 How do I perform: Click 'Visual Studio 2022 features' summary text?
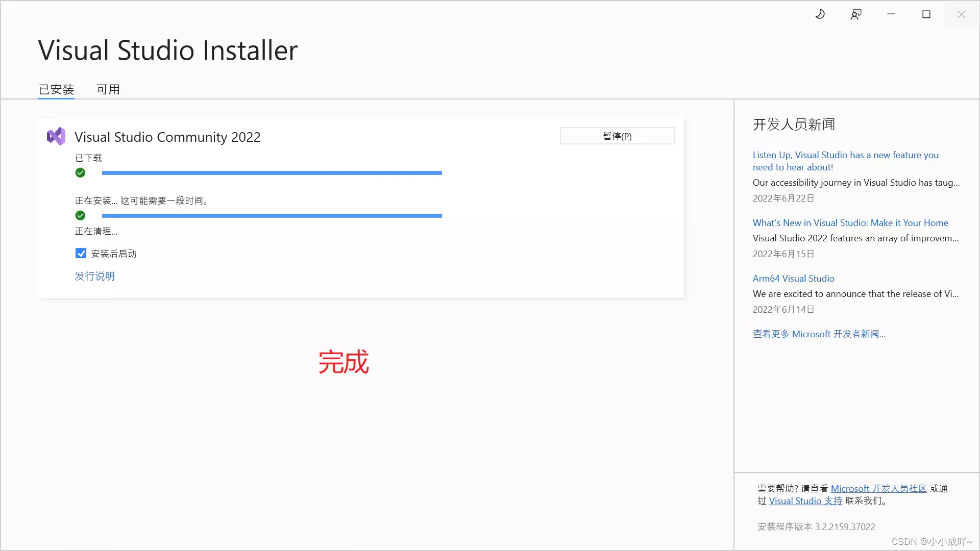coord(855,238)
